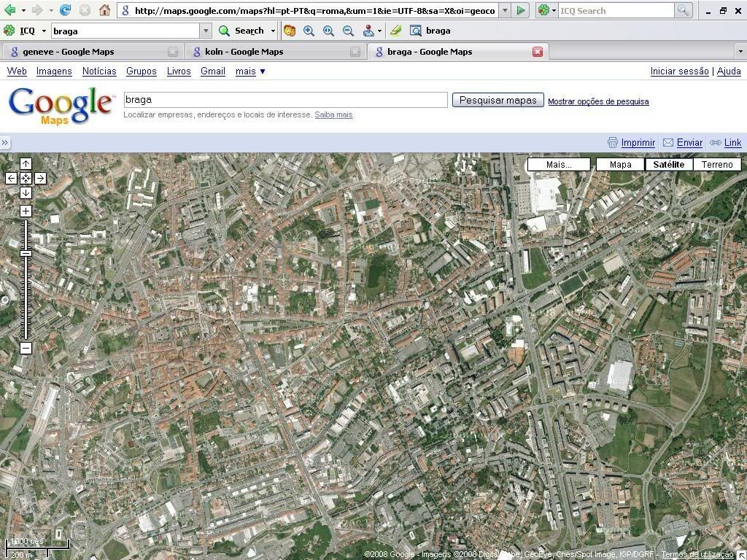Switch to the 'geneve - Google Maps' tab
The width and height of the screenshot is (747, 560).
69,52
